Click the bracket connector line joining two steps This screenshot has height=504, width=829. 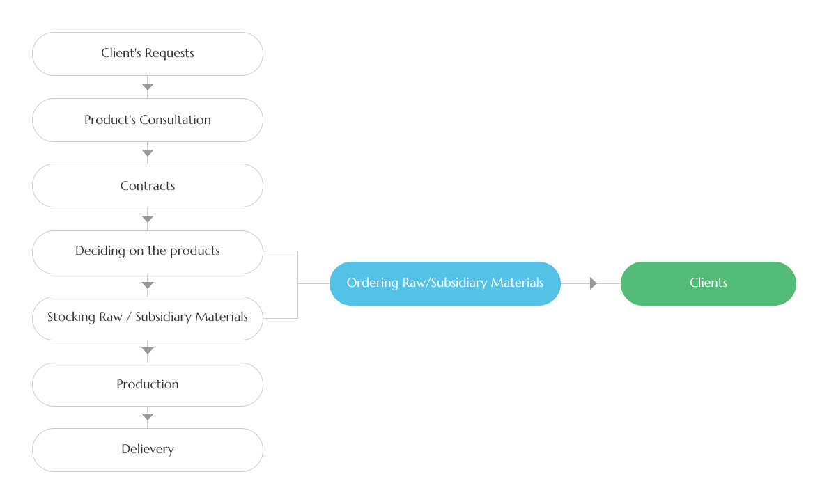pos(297,284)
